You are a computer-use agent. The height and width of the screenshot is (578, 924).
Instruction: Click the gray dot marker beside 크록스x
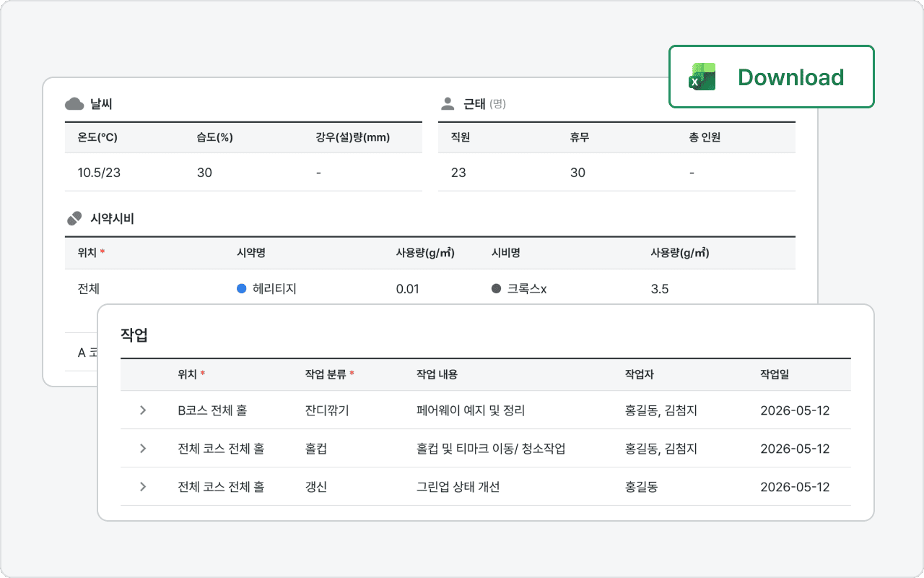click(496, 288)
